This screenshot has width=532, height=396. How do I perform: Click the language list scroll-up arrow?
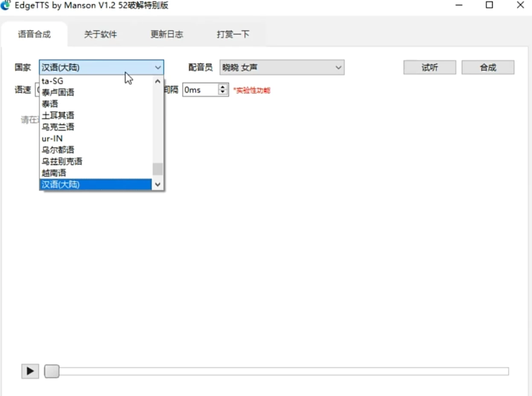pos(158,81)
